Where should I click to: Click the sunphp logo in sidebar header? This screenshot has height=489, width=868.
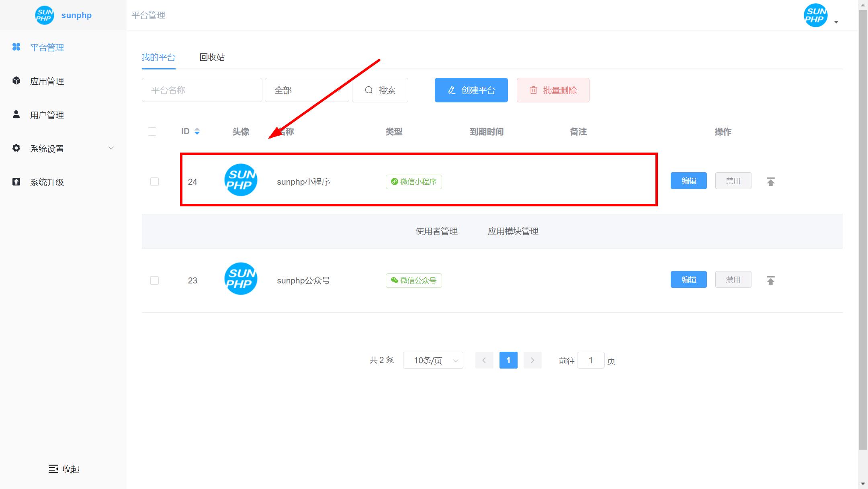[44, 15]
